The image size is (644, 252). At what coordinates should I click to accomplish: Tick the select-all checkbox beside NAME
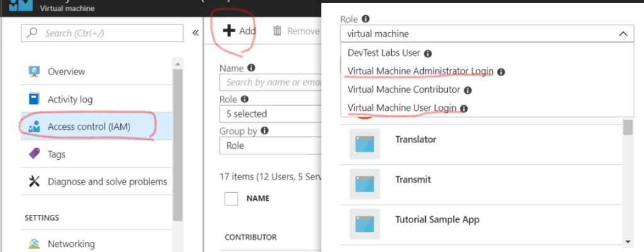click(x=231, y=198)
